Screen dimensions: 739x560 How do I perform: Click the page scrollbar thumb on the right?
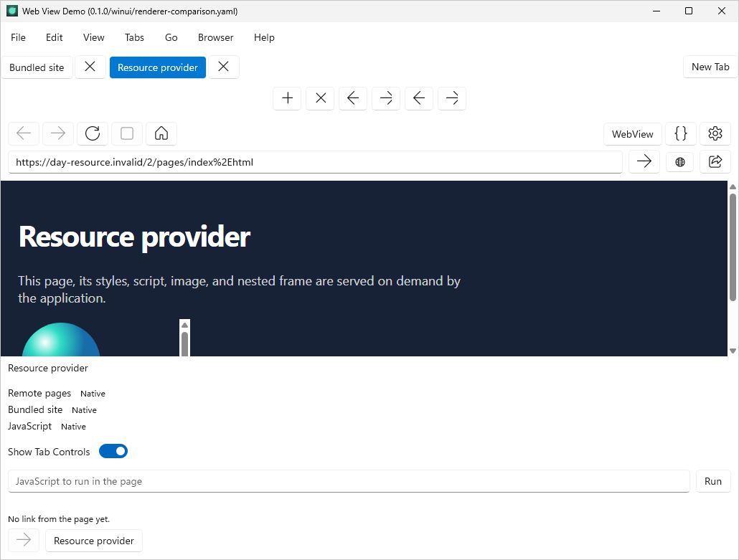(733, 247)
